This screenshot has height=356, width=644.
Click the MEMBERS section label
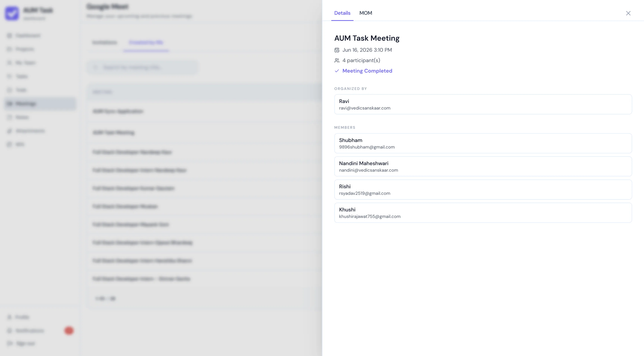pyautogui.click(x=345, y=127)
